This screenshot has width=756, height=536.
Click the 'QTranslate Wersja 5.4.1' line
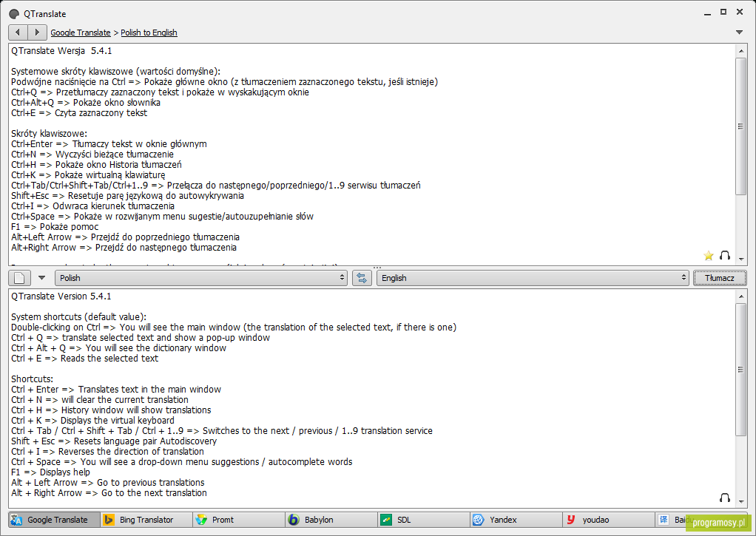(x=61, y=50)
